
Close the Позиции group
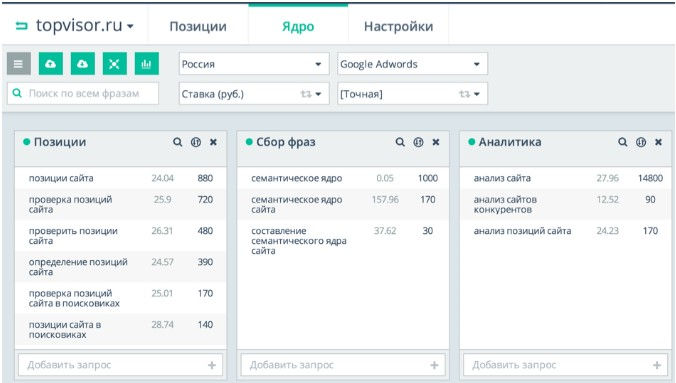click(213, 142)
